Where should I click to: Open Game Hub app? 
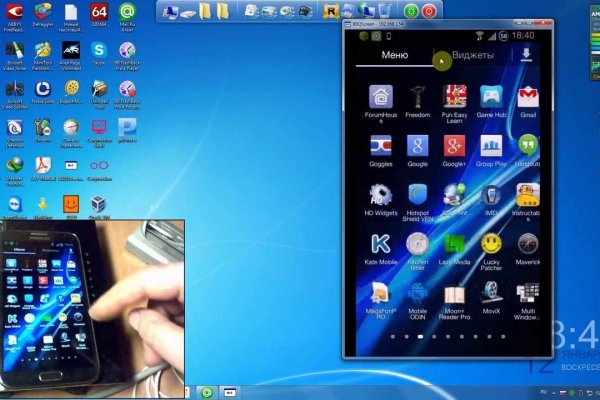pyautogui.click(x=491, y=98)
